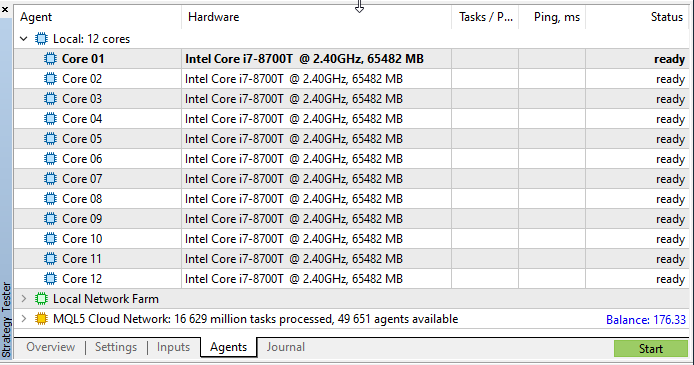Select the Core 01 agent row label
Screen dimensions: 694x365
point(83,59)
